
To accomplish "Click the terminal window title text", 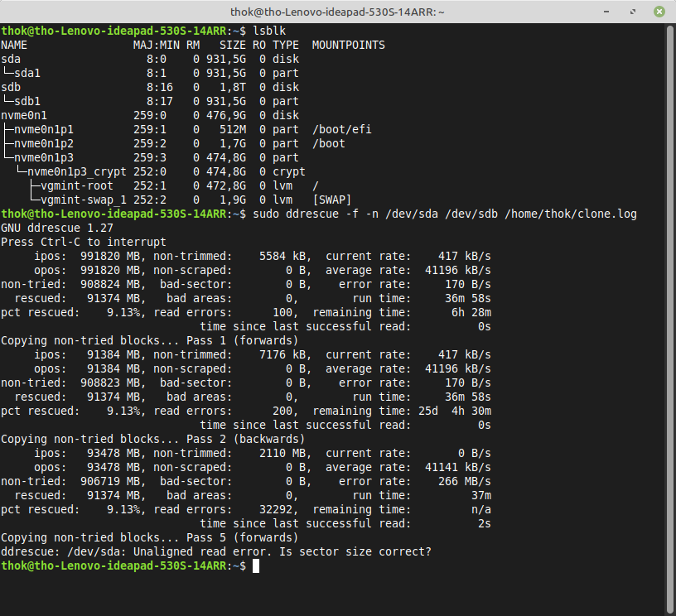I will tap(337, 12).
